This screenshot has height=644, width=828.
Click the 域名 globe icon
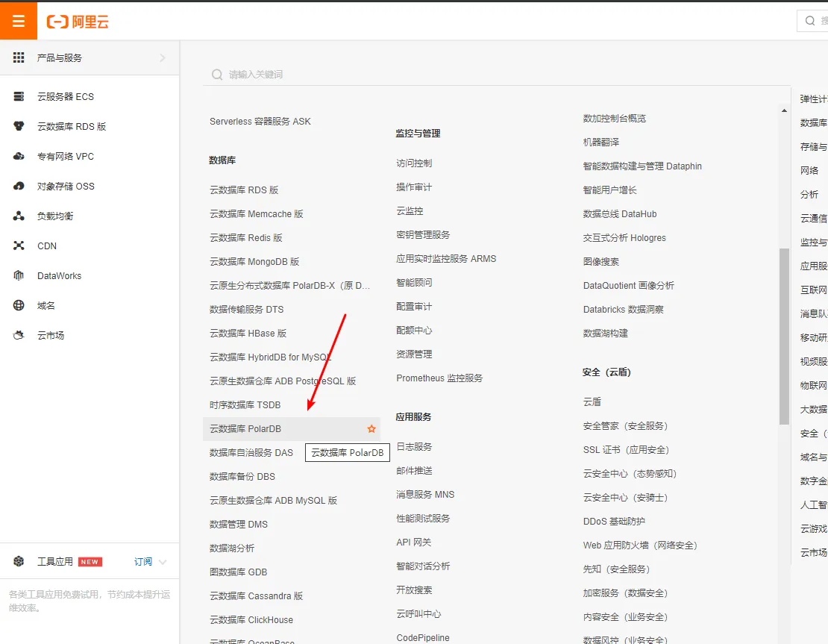pos(19,305)
